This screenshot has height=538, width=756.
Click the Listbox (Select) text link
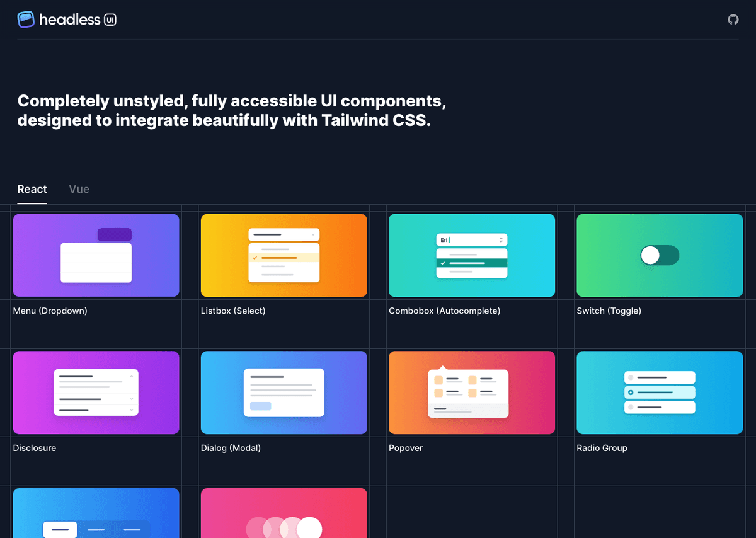tap(233, 311)
